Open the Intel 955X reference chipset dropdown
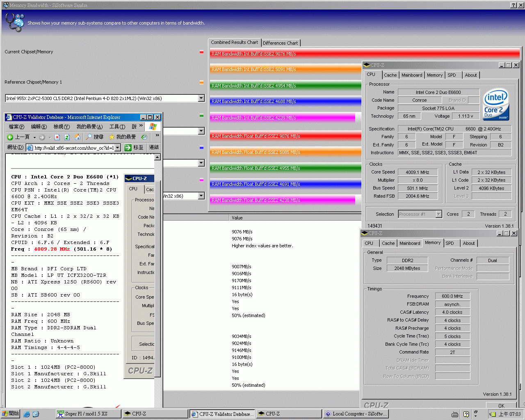The image size is (525, 420). (201, 98)
